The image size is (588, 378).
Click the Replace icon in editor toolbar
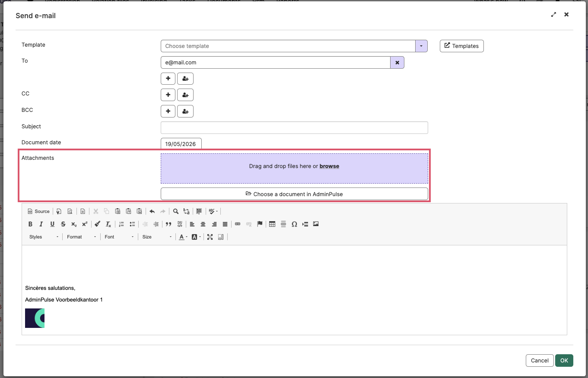coord(187,211)
